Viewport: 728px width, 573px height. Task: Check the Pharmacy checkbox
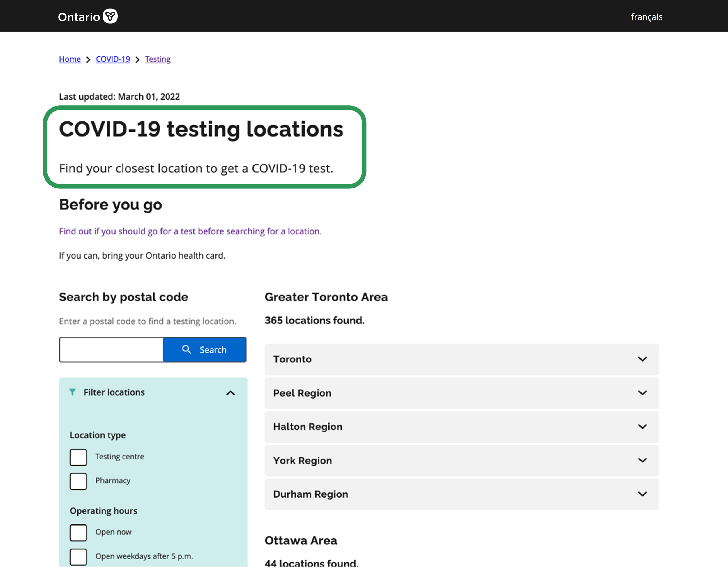pos(78,481)
